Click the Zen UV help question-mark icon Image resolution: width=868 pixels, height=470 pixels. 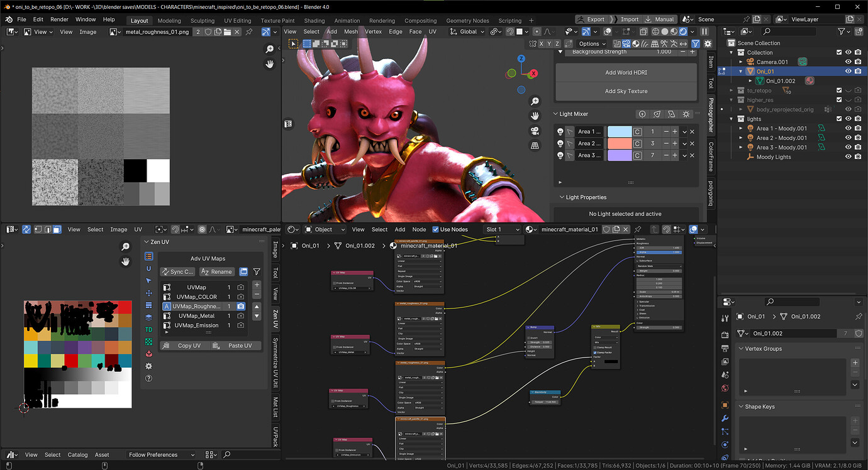pos(148,378)
